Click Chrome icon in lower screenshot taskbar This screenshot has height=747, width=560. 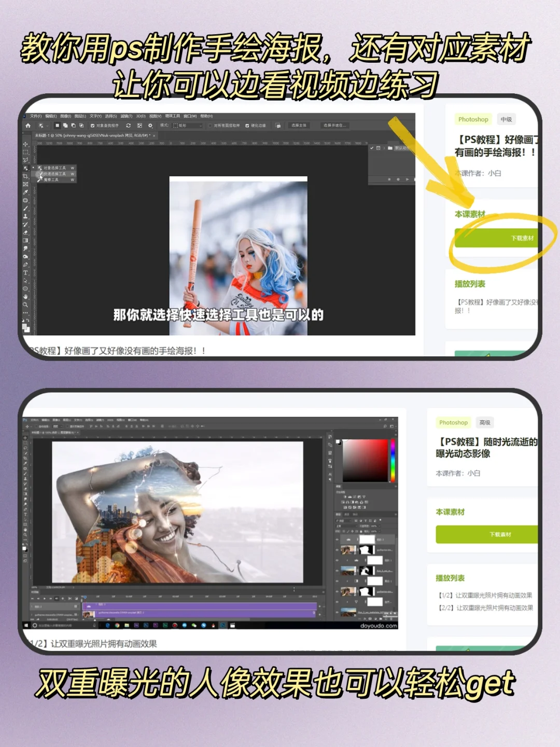pyautogui.click(x=117, y=625)
